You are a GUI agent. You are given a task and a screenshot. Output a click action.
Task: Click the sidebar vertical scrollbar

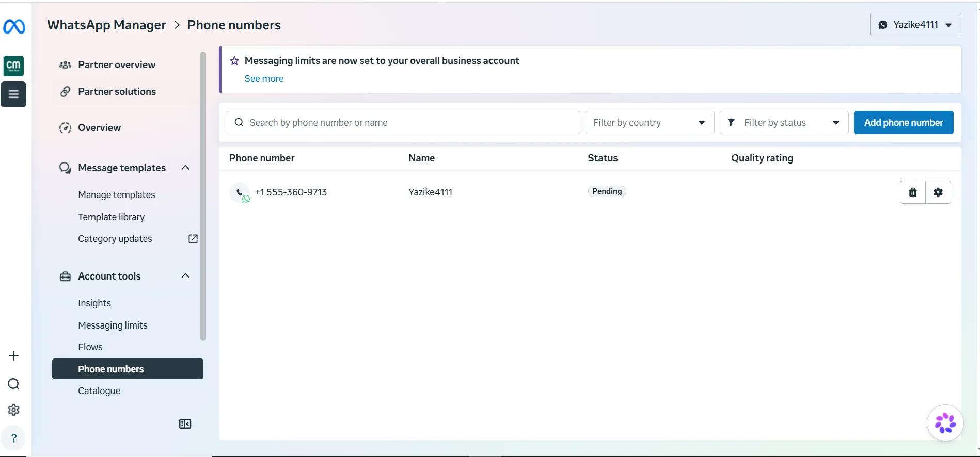point(203,196)
